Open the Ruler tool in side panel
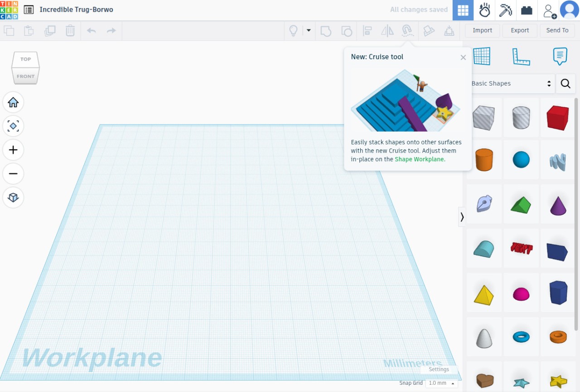Screen dimensions: 580x392 521,57
